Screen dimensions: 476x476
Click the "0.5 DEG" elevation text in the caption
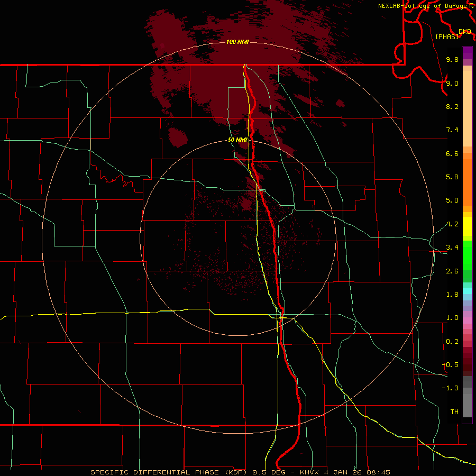pyautogui.click(x=269, y=472)
